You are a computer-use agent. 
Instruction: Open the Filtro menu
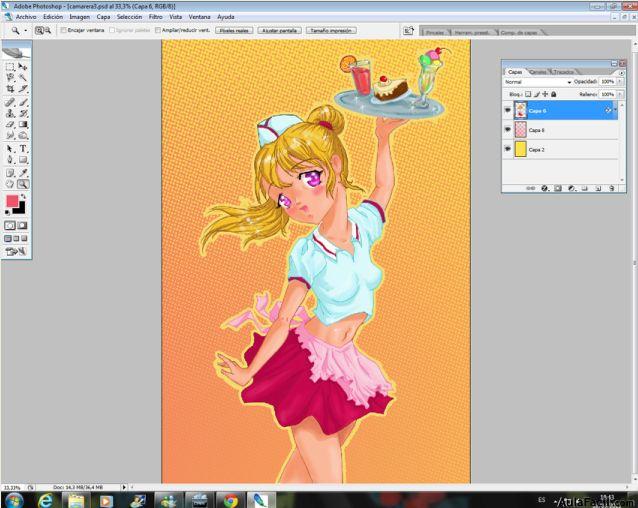point(155,17)
